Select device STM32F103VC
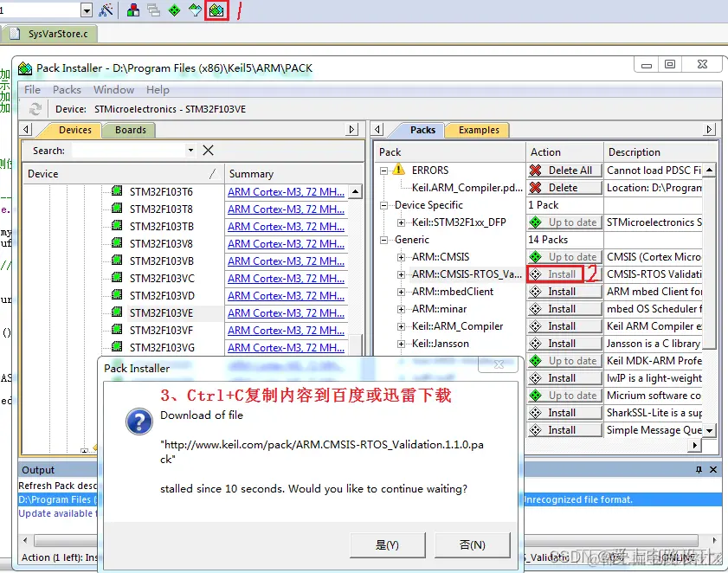The height and width of the screenshot is (573, 728). [x=162, y=279]
